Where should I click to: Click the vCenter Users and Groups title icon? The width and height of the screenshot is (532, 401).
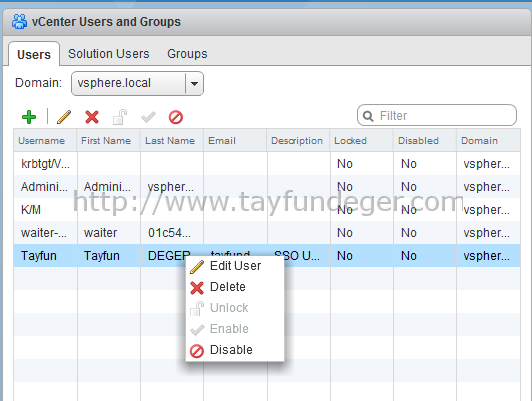[19, 22]
